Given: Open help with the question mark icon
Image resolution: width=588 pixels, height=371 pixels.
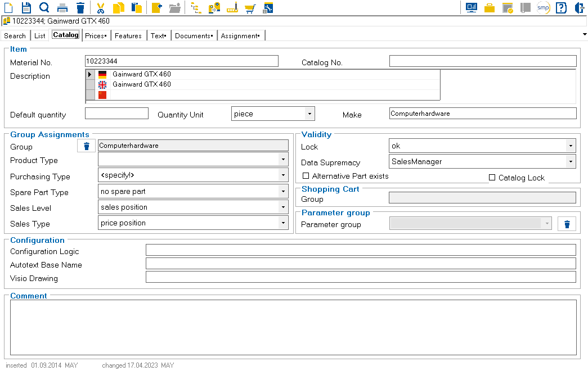Looking at the screenshot, I should pos(562,7).
